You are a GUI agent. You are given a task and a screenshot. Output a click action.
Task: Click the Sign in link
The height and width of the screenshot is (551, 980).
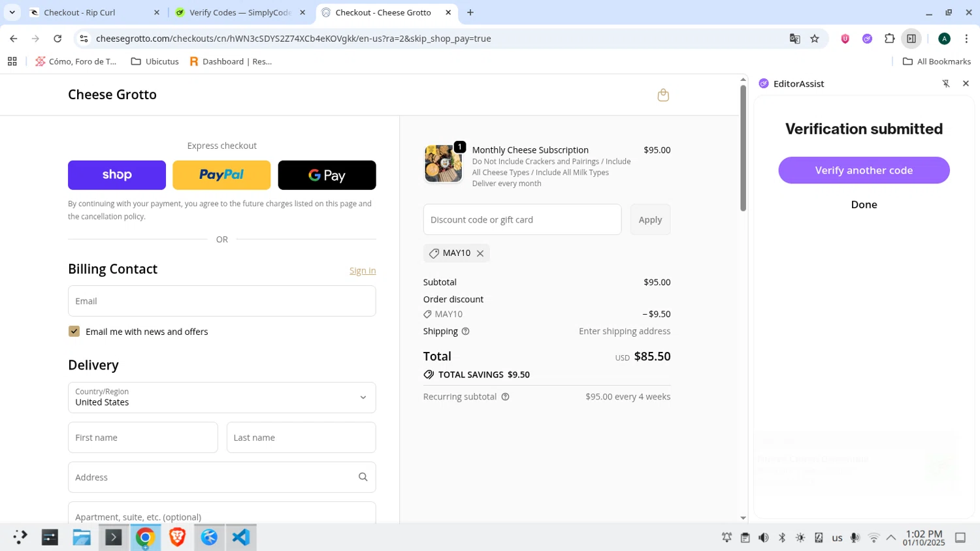(x=363, y=270)
